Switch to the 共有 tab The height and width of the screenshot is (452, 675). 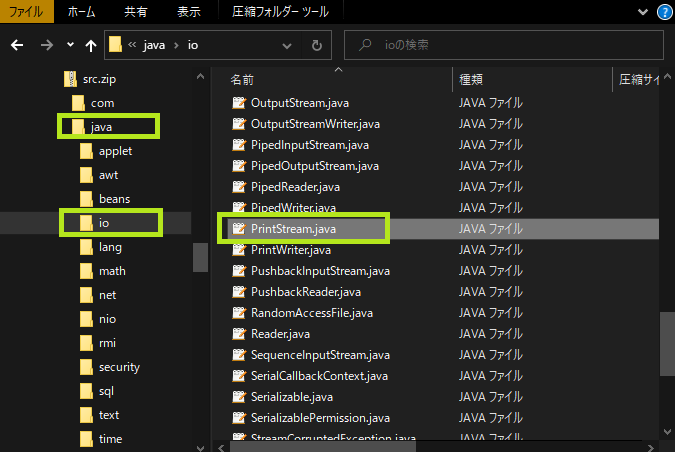pyautogui.click(x=136, y=12)
